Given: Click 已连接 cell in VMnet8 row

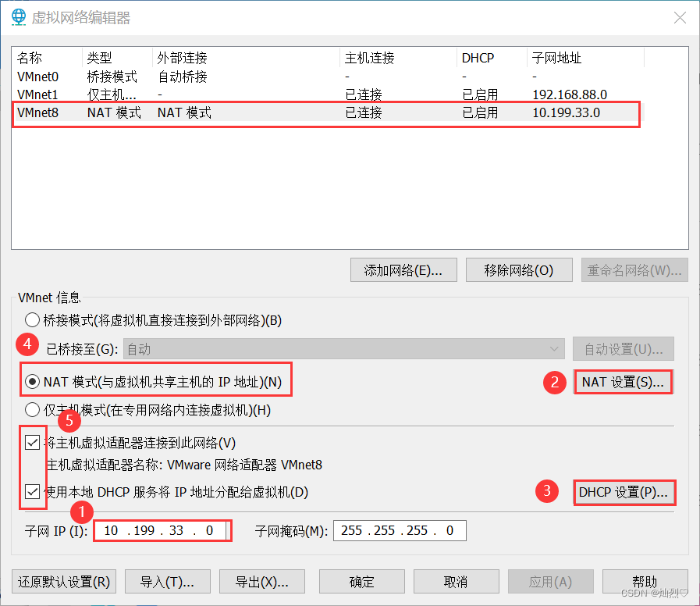Looking at the screenshot, I should coord(364,112).
